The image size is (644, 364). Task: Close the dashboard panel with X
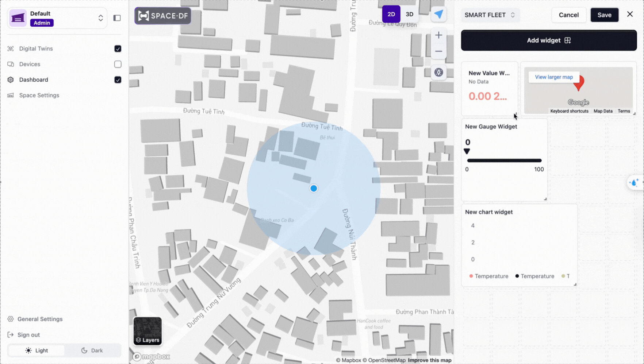click(630, 14)
